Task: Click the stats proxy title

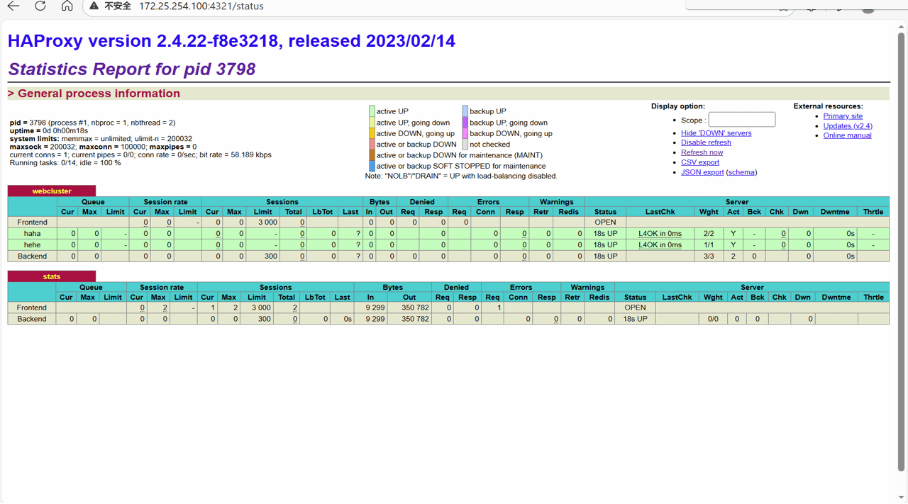Action: pos(52,276)
